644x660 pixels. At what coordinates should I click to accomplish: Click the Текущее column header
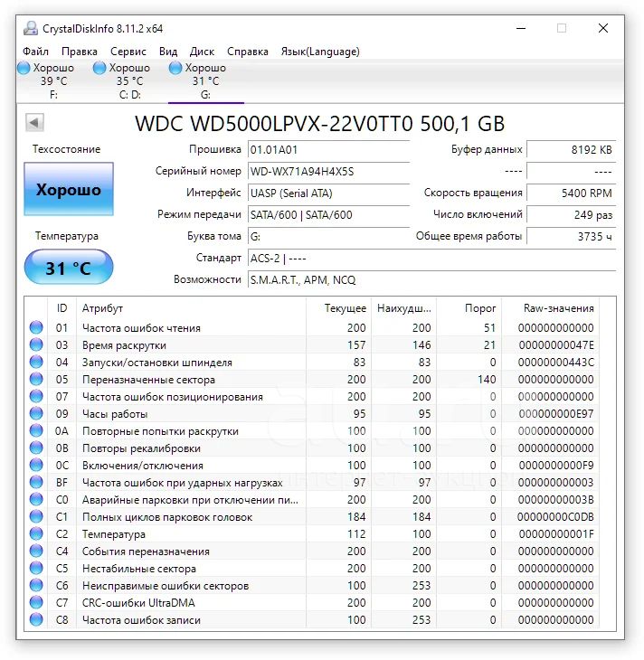(x=338, y=308)
